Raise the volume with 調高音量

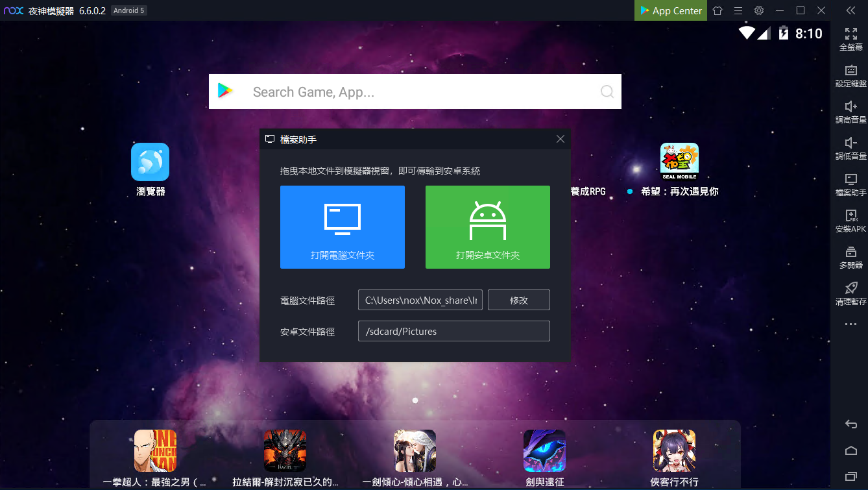pos(850,107)
